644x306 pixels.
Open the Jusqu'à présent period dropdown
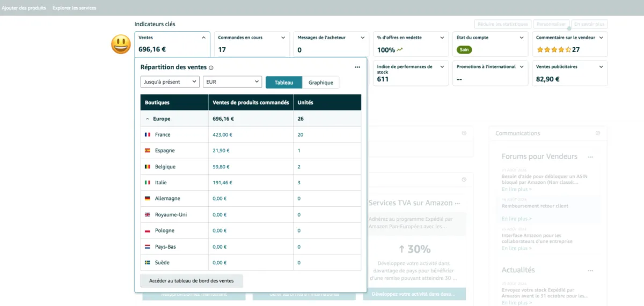(x=170, y=82)
